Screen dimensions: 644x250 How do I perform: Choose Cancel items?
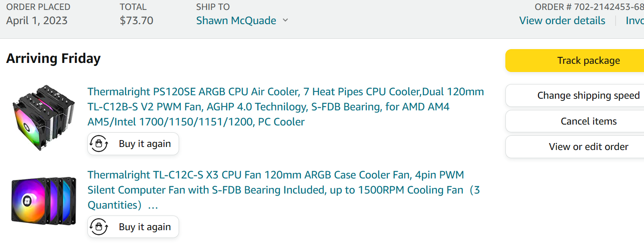click(x=575, y=121)
